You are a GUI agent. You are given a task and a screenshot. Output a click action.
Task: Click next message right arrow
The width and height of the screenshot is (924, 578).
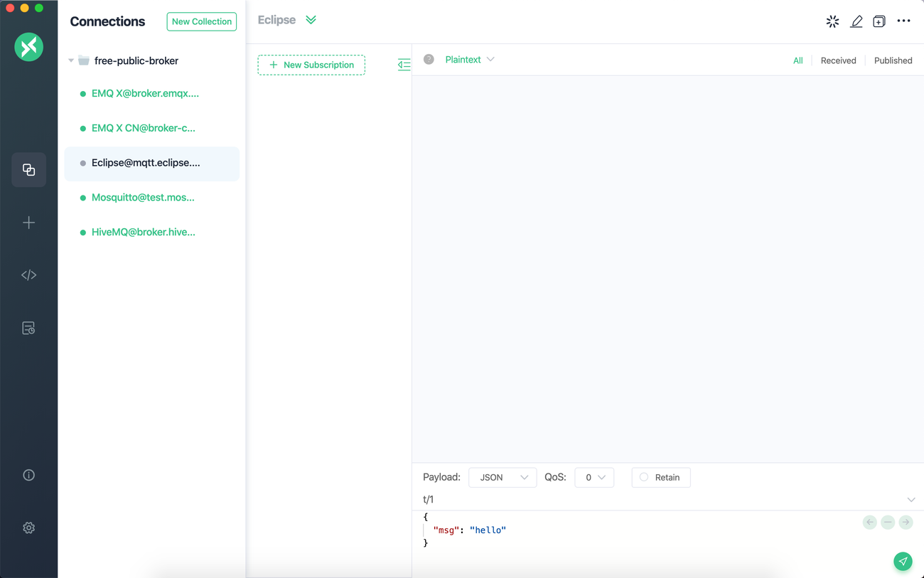[906, 523]
